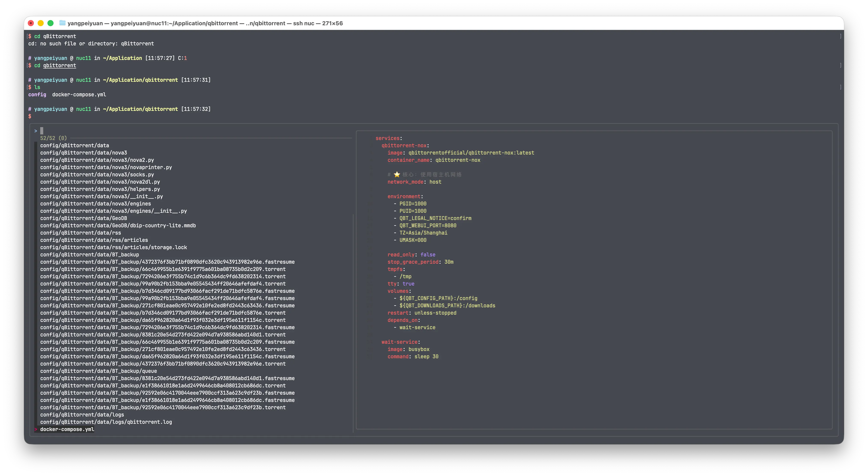
Task: Click the 52/52 match counter
Action: pyautogui.click(x=53, y=138)
